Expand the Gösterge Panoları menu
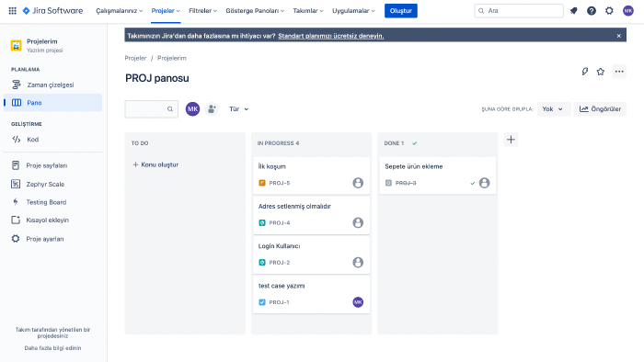The width and height of the screenshot is (644, 362). 255,11
